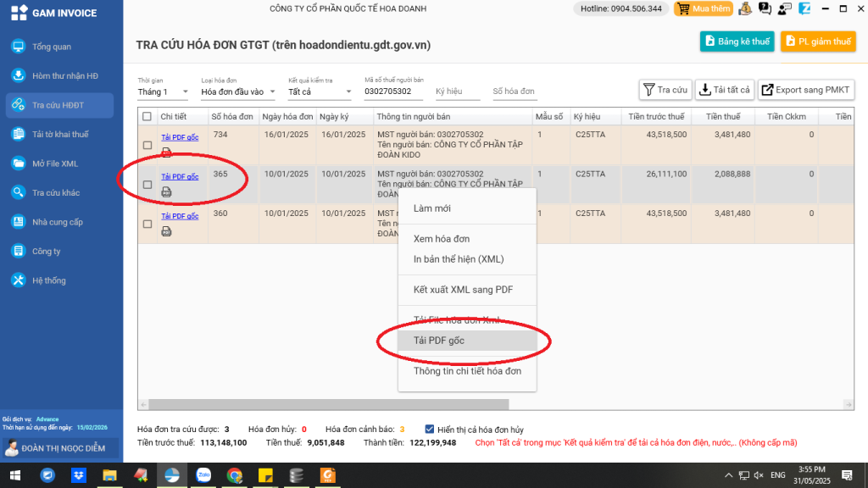The width and height of the screenshot is (868, 488).
Task: Open File Explorer from the taskbar
Action: [x=109, y=475]
